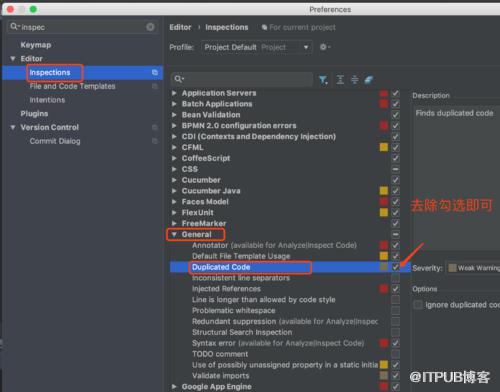Collapse the General inspections group
Viewport: 500px width, 392px height.
coord(174,234)
